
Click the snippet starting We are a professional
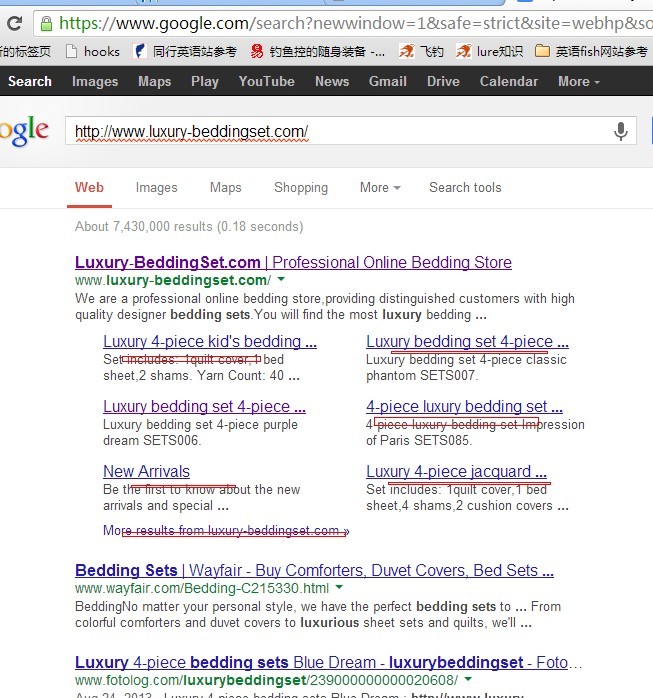pyautogui.click(x=325, y=306)
